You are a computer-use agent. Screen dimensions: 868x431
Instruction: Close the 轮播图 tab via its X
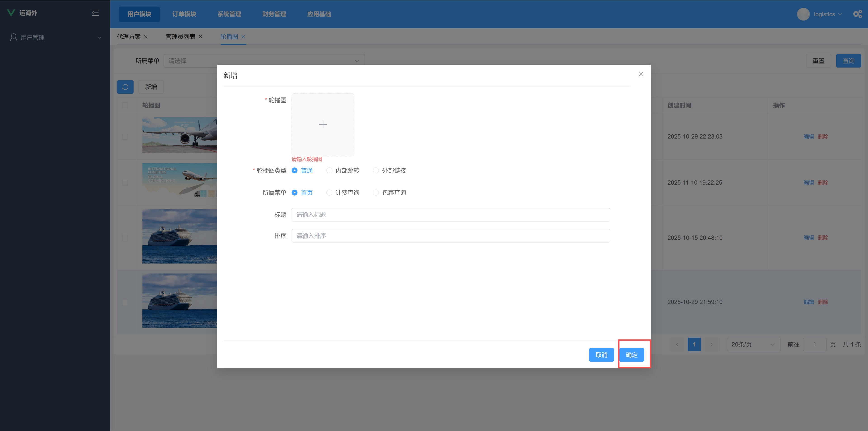pyautogui.click(x=243, y=37)
